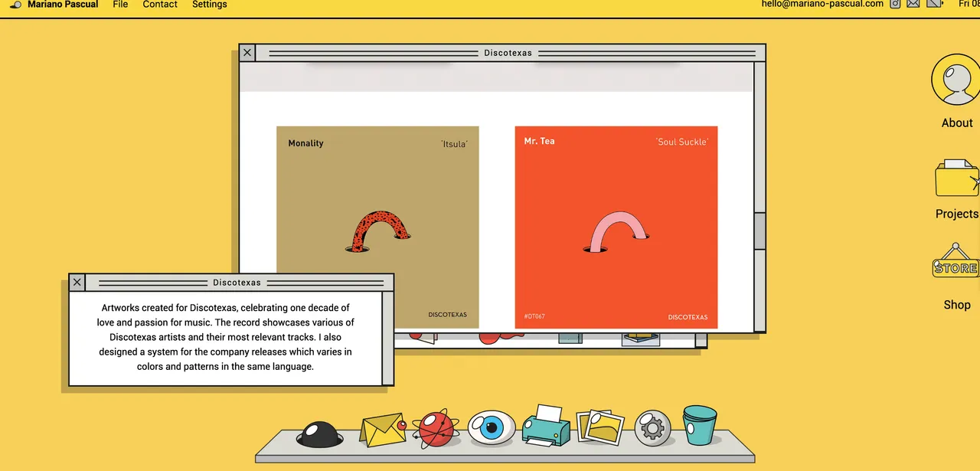Click the 'Mr. Tea' artist text
This screenshot has height=471, width=980.
539,141
